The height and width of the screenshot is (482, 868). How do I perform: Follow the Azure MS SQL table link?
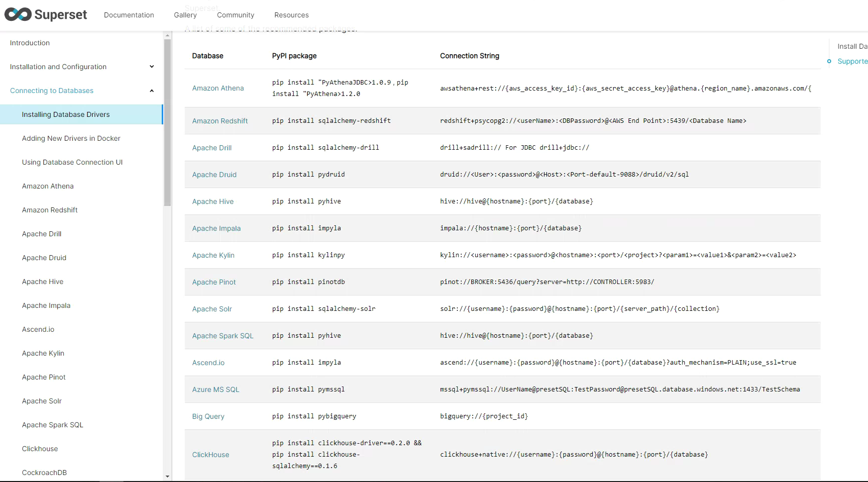coord(216,389)
